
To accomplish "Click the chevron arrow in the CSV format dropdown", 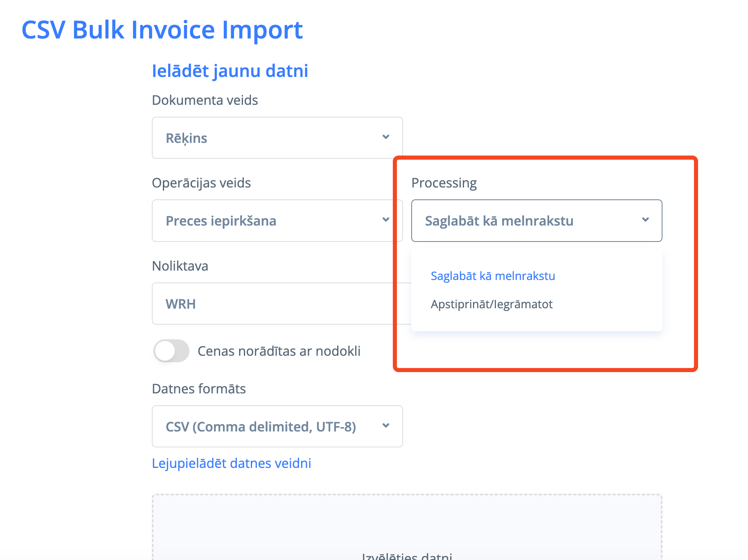I will pyautogui.click(x=385, y=426).
